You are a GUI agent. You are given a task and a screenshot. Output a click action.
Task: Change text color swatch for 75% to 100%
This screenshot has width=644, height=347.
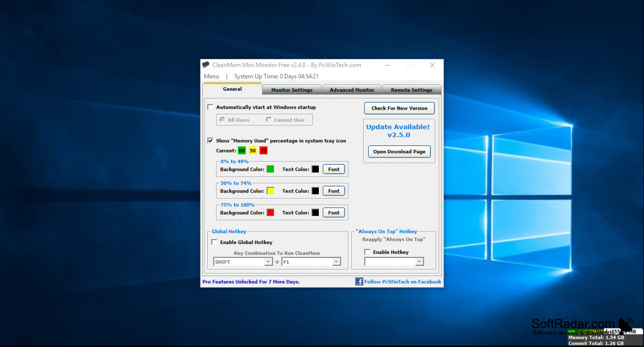click(x=315, y=213)
